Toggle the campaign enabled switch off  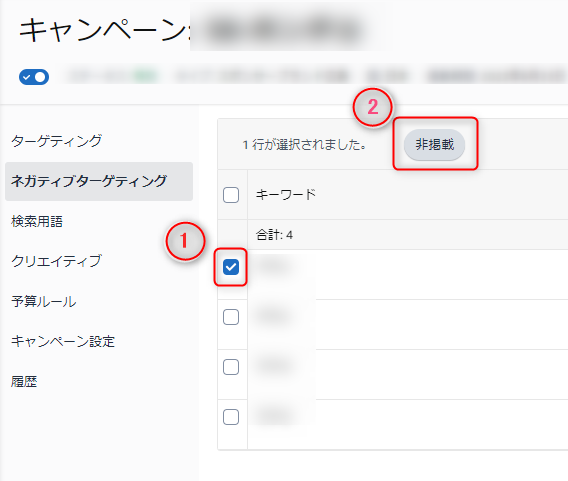(34, 77)
